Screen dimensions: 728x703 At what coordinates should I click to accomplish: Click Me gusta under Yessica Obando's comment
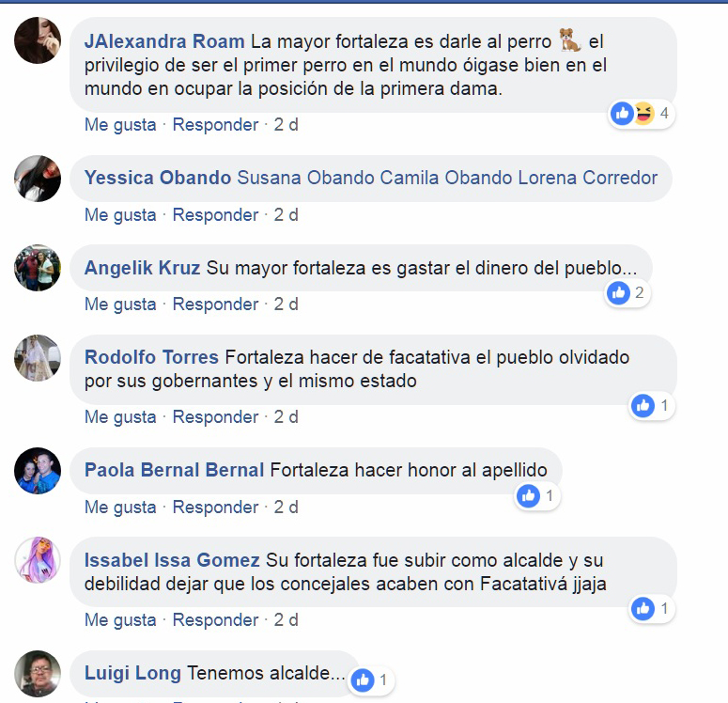[x=120, y=215]
